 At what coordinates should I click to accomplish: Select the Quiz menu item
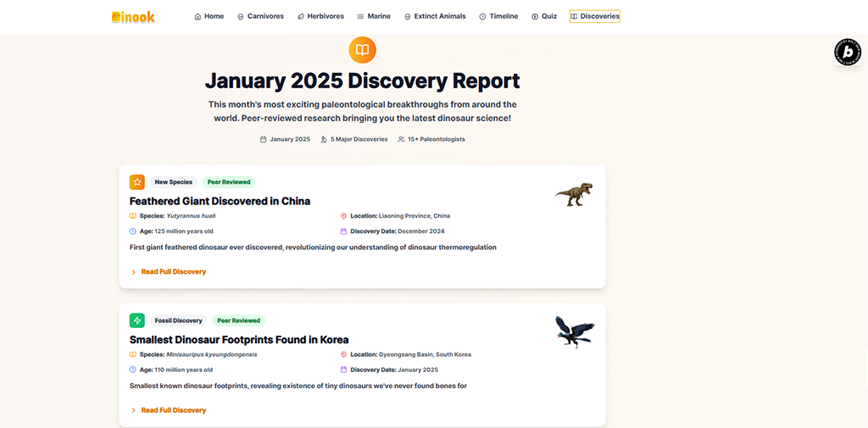tap(544, 17)
